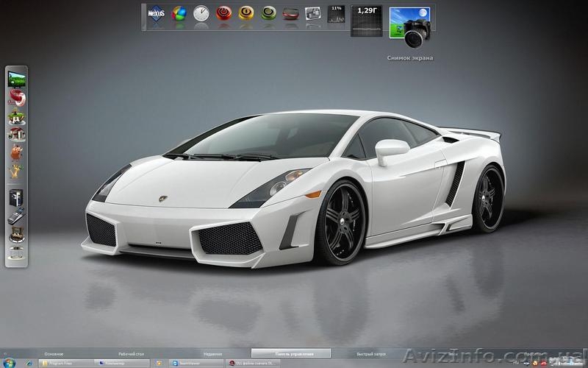This screenshot has height=368, width=588.
Task: Open the monitor icon in left dock
Action: 16,78
